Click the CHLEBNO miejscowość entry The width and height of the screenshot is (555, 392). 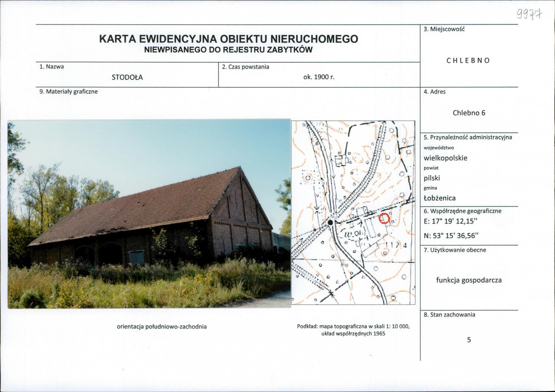pyautogui.click(x=468, y=60)
